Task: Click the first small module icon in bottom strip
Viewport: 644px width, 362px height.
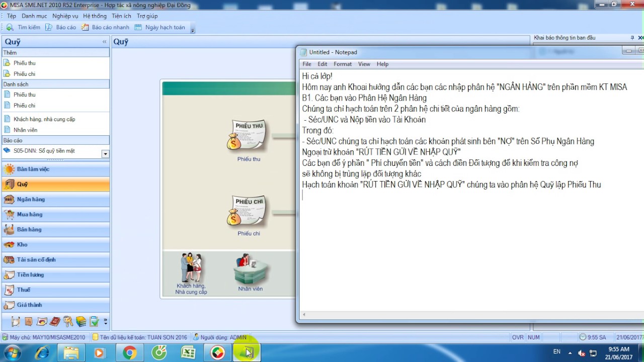Action: [x=16, y=321]
